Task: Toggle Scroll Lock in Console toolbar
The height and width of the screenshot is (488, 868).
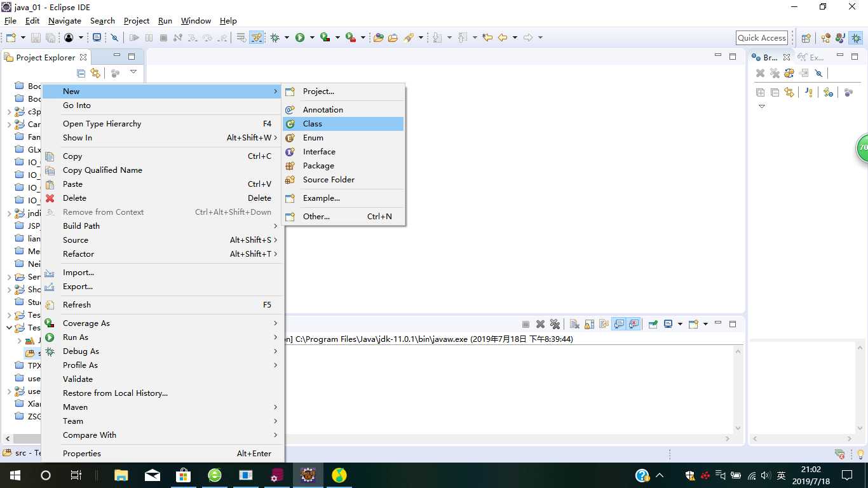Action: pos(589,324)
